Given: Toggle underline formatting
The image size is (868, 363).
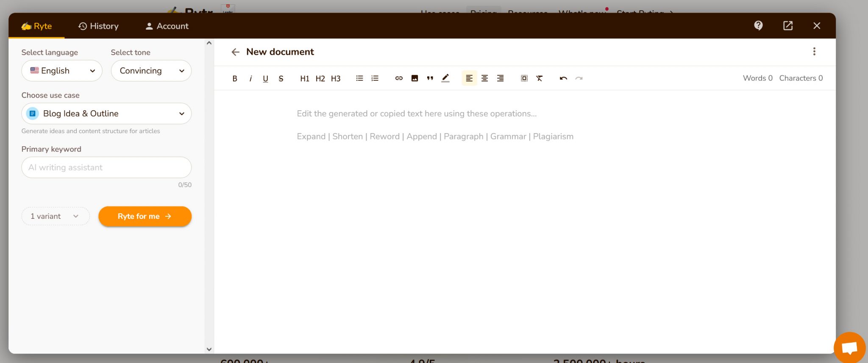Looking at the screenshot, I should (x=266, y=78).
